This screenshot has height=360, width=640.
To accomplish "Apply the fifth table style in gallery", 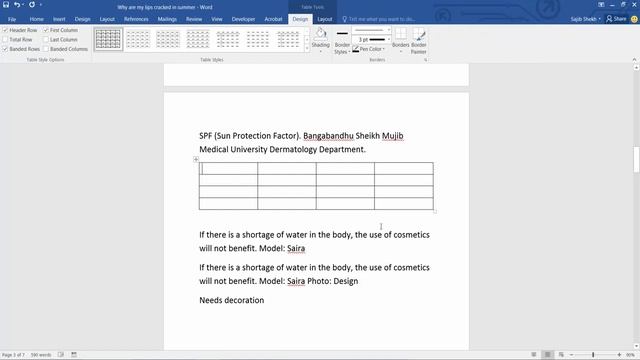I will [228, 39].
